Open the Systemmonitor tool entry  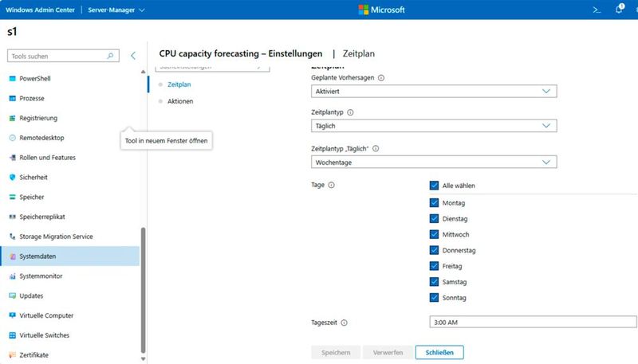[x=70, y=276]
